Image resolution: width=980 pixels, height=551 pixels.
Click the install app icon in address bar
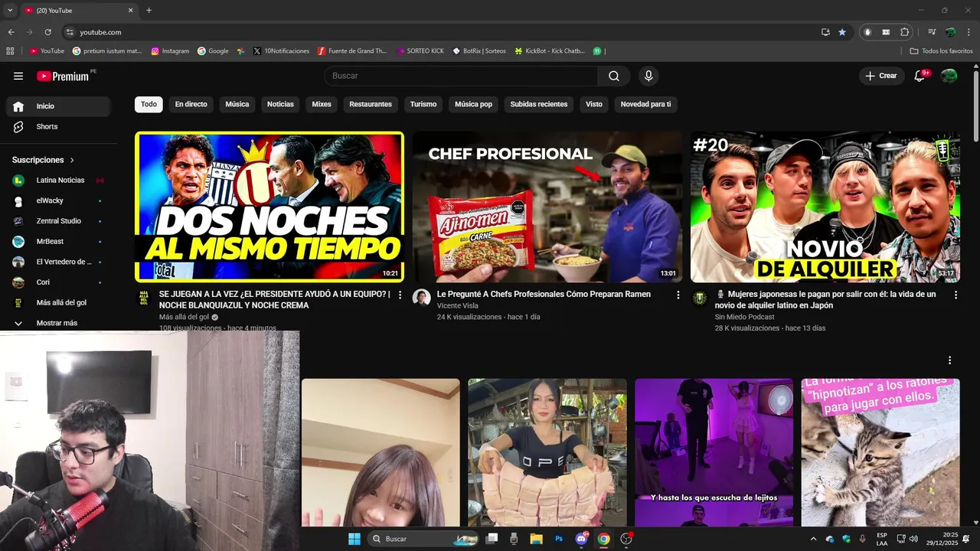[825, 32]
